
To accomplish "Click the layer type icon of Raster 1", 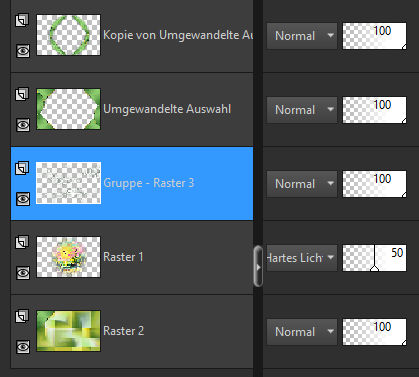I will point(22,242).
